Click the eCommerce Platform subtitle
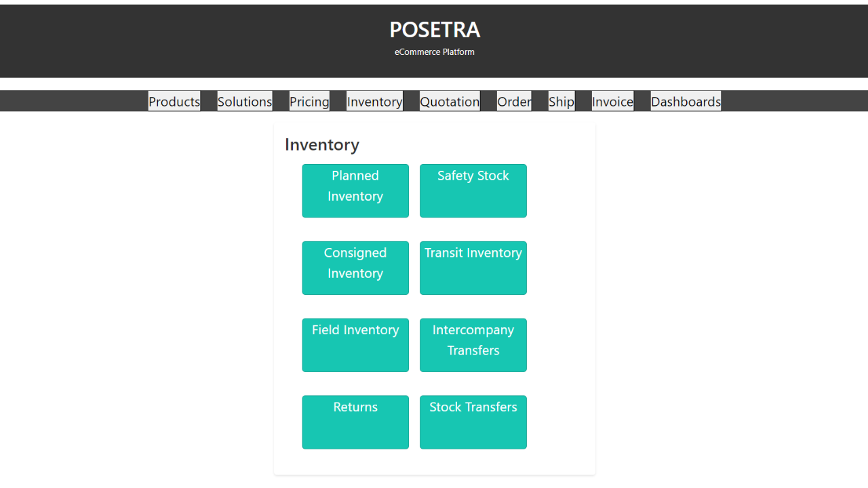The image size is (868, 488). coord(435,52)
